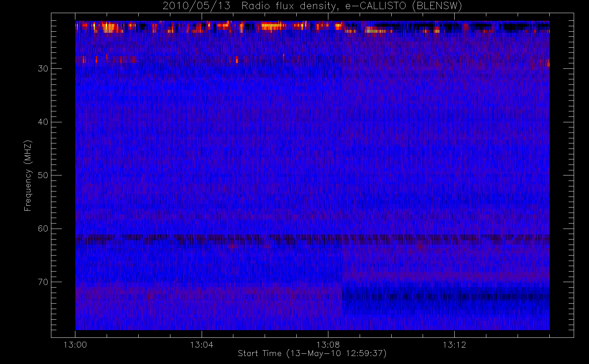Click the 40 frequency tick label
The image size is (589, 364).
[43, 122]
